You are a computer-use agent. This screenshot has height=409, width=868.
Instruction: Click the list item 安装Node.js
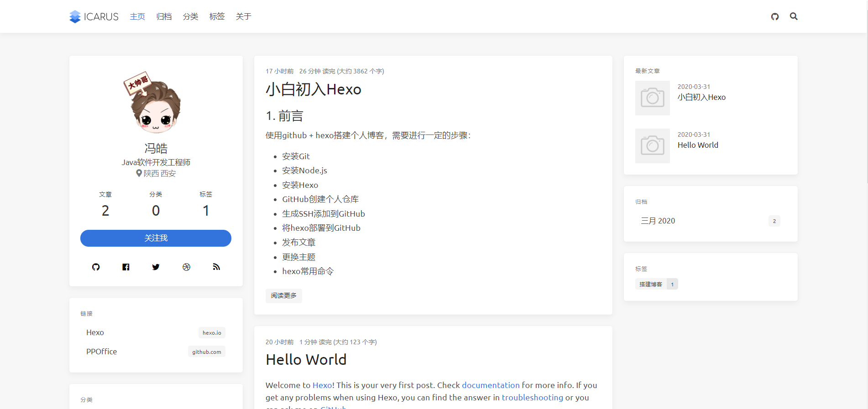pos(304,171)
